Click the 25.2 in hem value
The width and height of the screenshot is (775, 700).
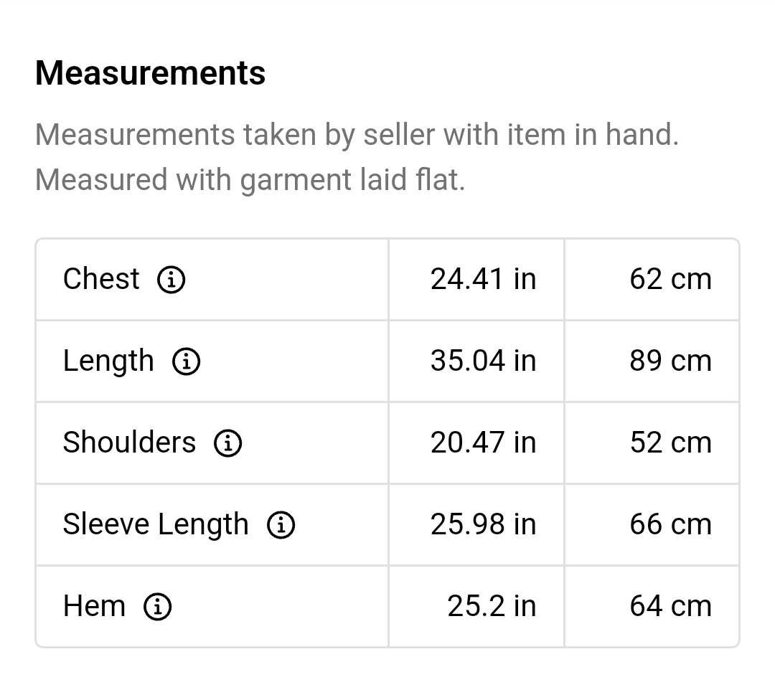[492, 605]
